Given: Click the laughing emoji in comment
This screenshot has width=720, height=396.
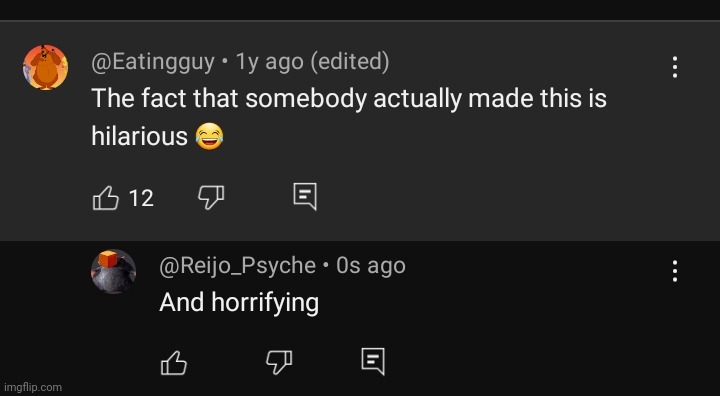Looking at the screenshot, I should point(209,137).
